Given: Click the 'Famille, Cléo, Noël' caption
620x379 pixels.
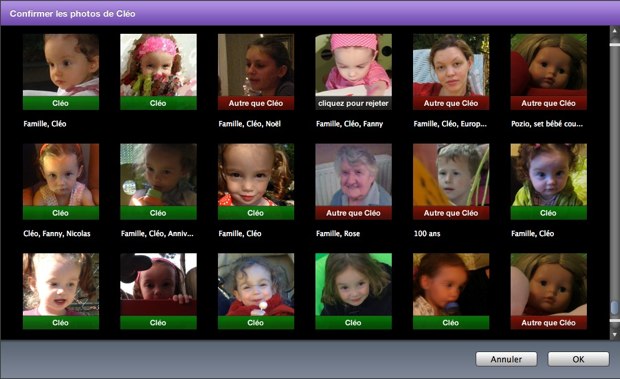Looking at the screenshot, I should point(250,124).
